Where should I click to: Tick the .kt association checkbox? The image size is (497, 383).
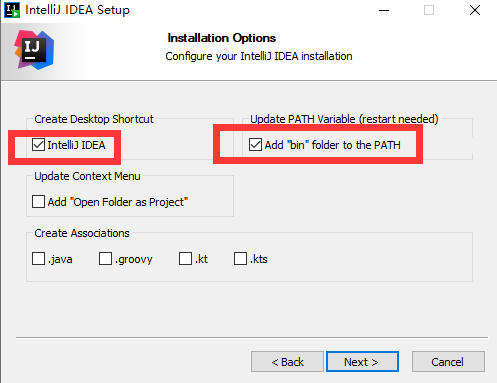click(x=185, y=259)
